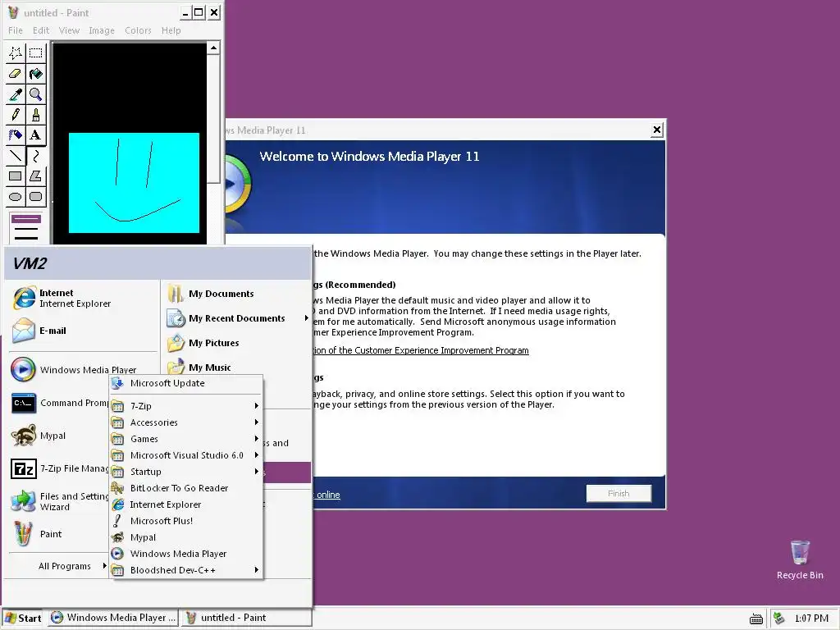This screenshot has height=630, width=840.
Task: Choose the Eraser tool in Paint
Action: click(16, 73)
